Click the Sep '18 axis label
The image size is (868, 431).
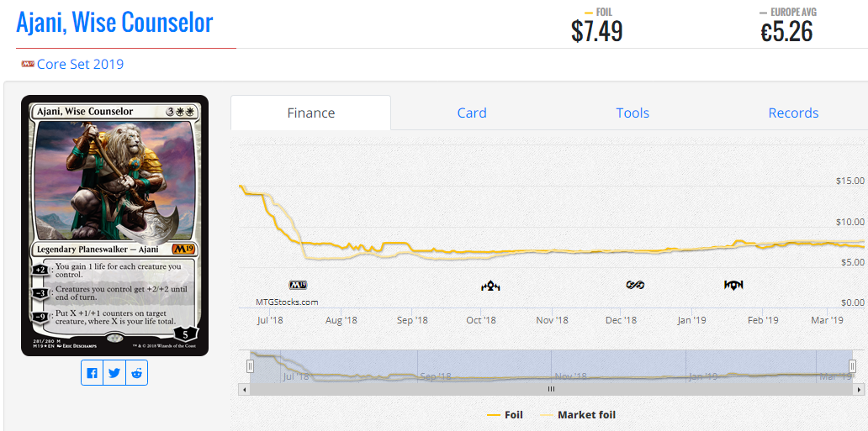coord(412,320)
